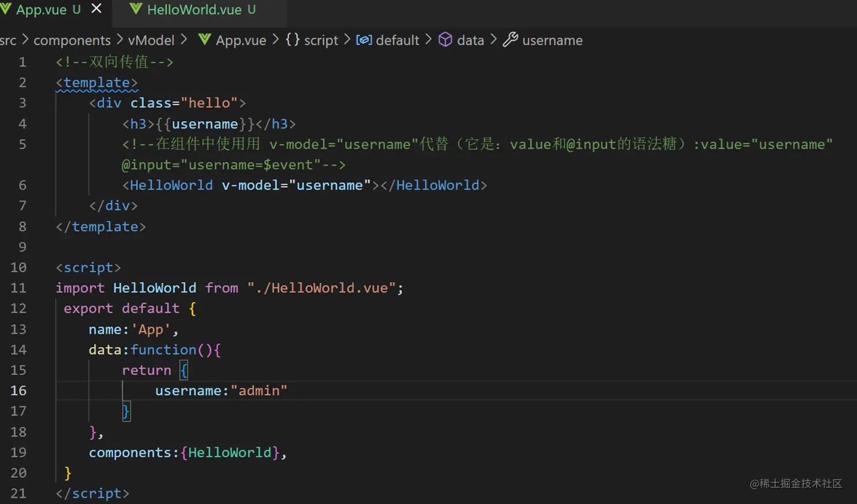Click data:function() on line 14
Viewport: 857px width, 504px height.
click(151, 349)
